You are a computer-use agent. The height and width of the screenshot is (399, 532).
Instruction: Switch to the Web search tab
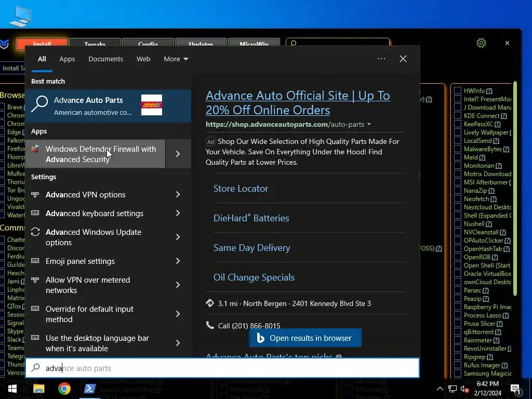point(143,59)
